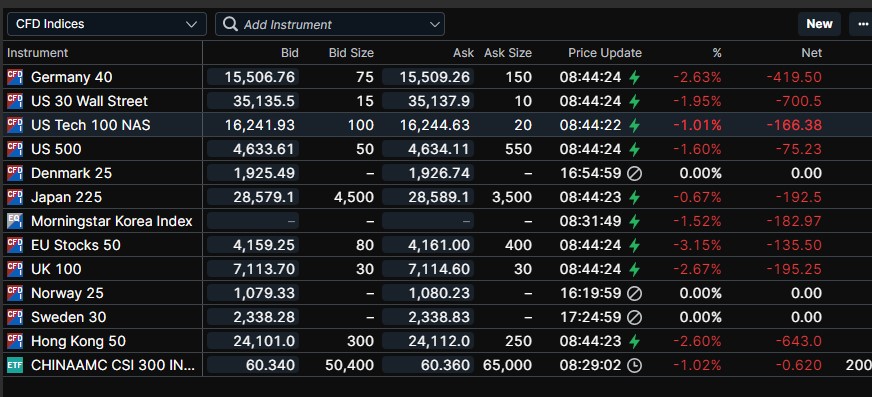Image resolution: width=872 pixels, height=397 pixels.
Task: Open the three-dots more options menu
Action: pyautogui.click(x=863, y=24)
